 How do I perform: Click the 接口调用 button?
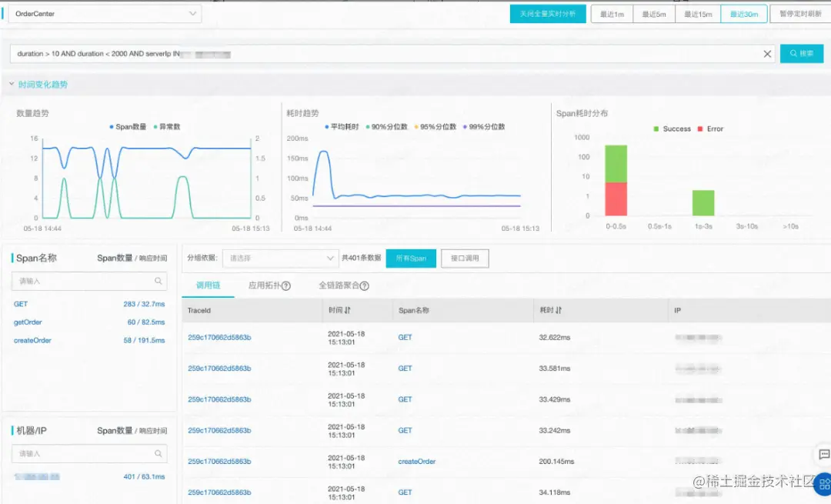(465, 259)
